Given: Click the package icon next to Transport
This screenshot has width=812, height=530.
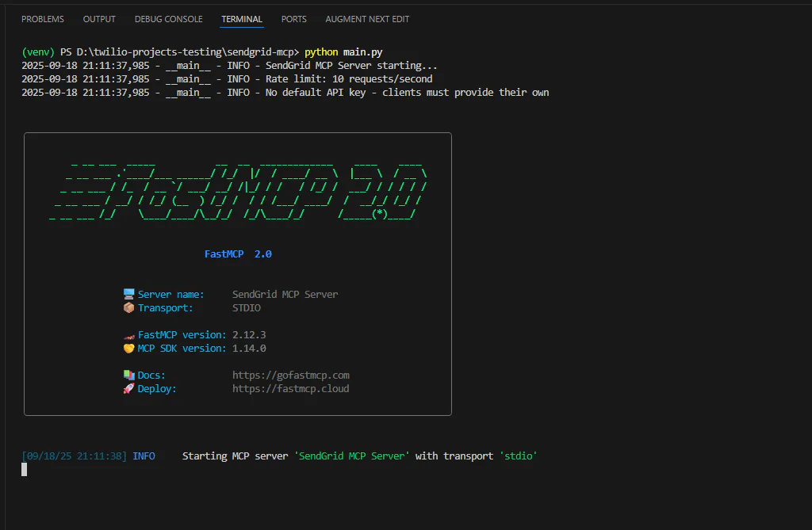Looking at the screenshot, I should coord(128,307).
